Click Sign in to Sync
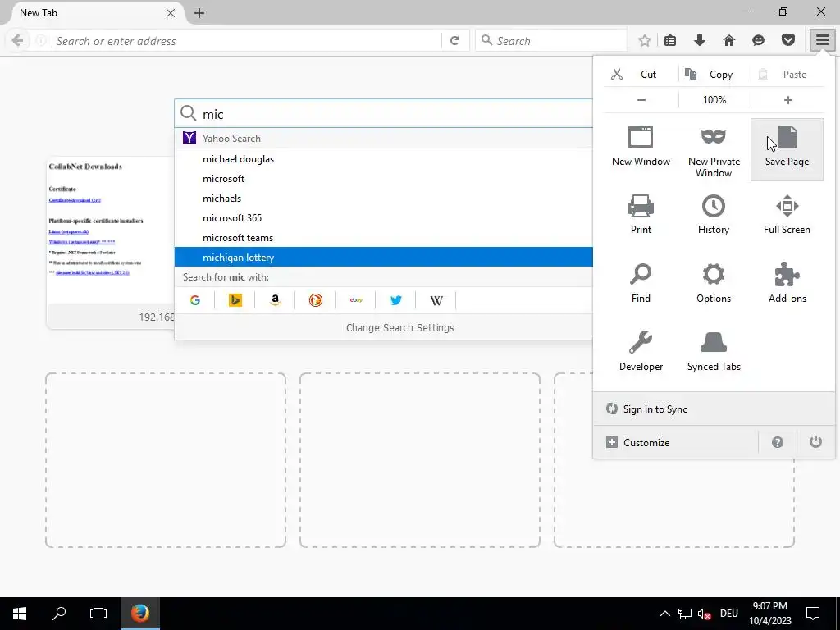Viewport: 840px width, 630px height. (x=714, y=409)
